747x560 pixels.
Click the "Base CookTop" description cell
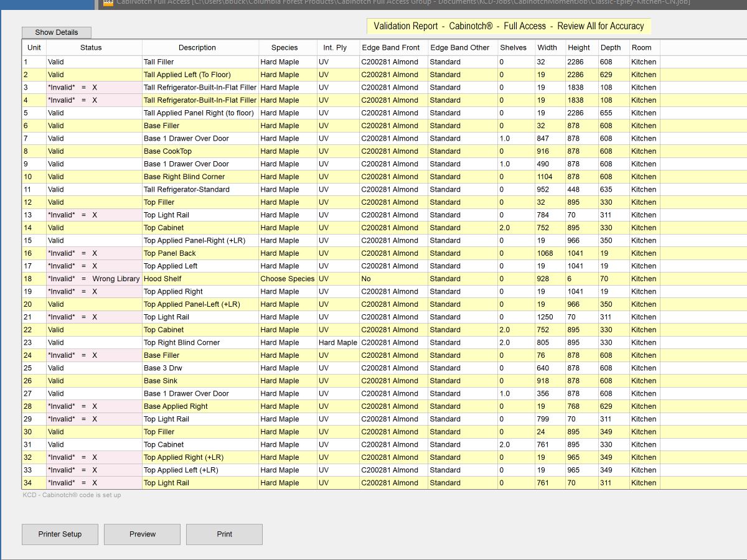(200, 151)
